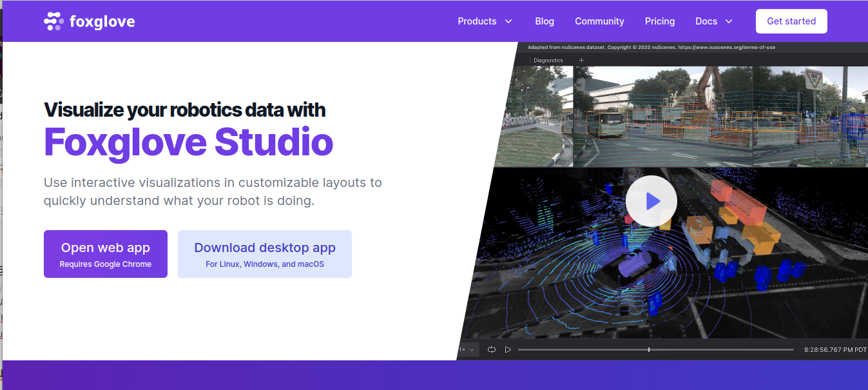
Task: Click the playback timeline scrubber bar
Action: click(656, 349)
